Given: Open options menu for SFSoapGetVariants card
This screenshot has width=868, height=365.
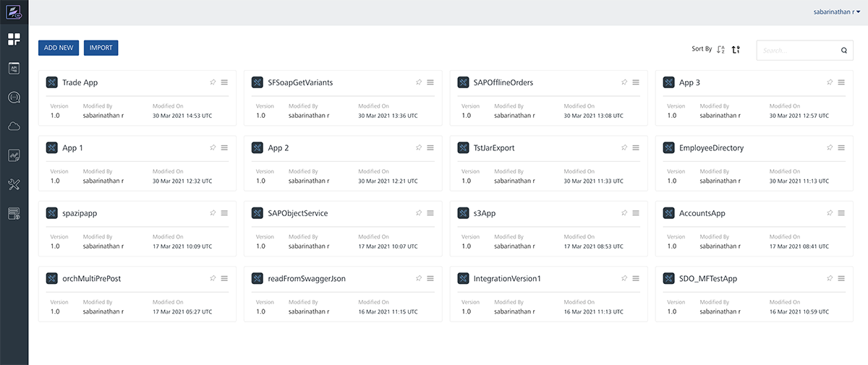Looking at the screenshot, I should click(x=430, y=82).
